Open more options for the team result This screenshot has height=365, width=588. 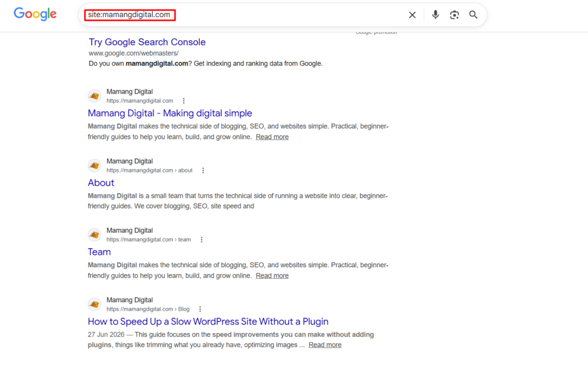coord(202,240)
